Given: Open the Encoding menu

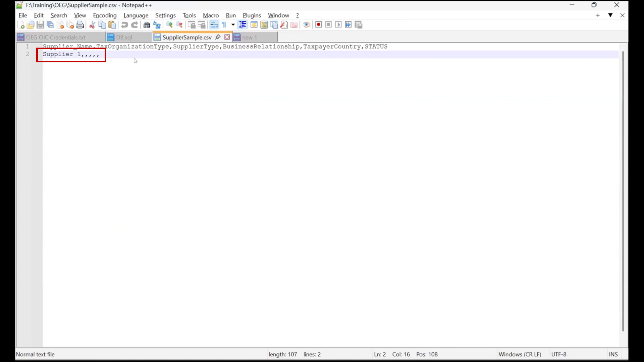Looking at the screenshot, I should (x=105, y=15).
